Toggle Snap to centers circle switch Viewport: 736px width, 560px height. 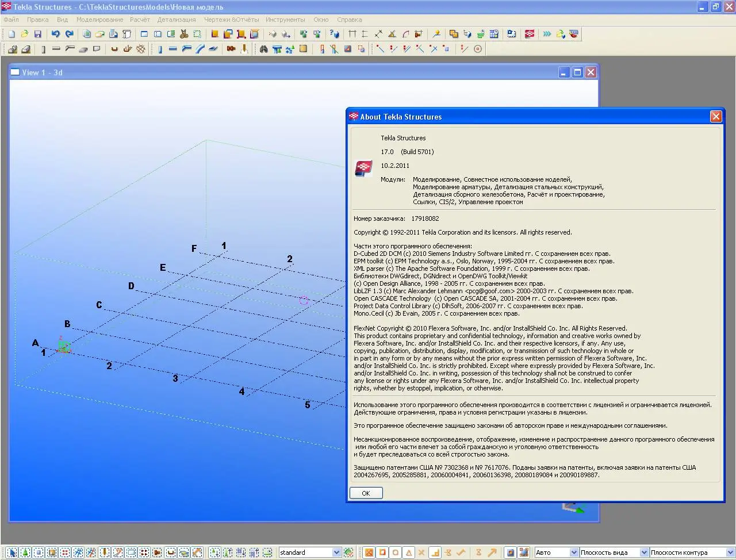396,553
